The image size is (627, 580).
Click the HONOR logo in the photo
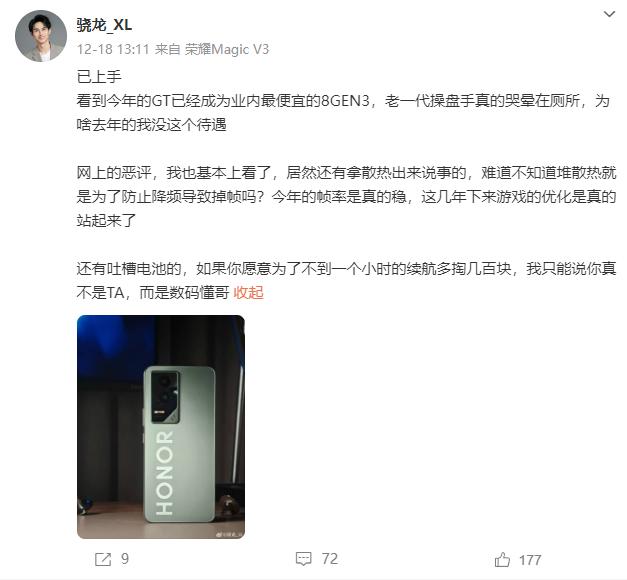point(164,473)
